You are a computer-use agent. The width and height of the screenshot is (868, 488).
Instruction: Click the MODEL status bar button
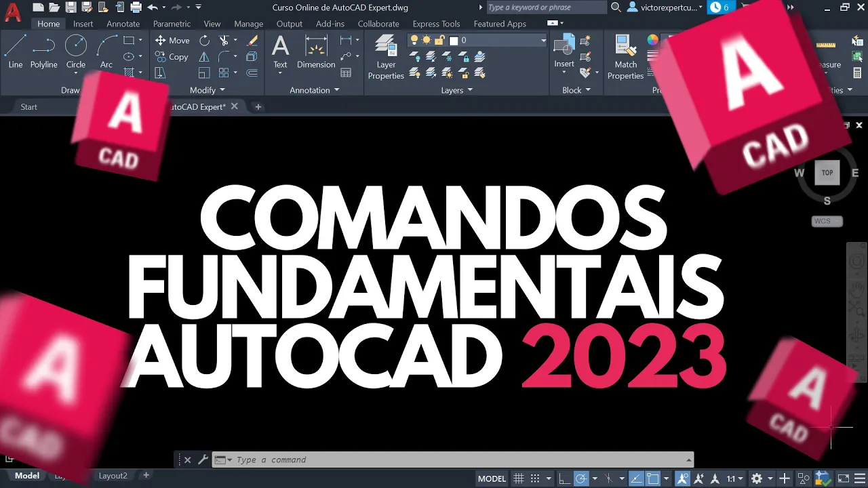(x=492, y=479)
